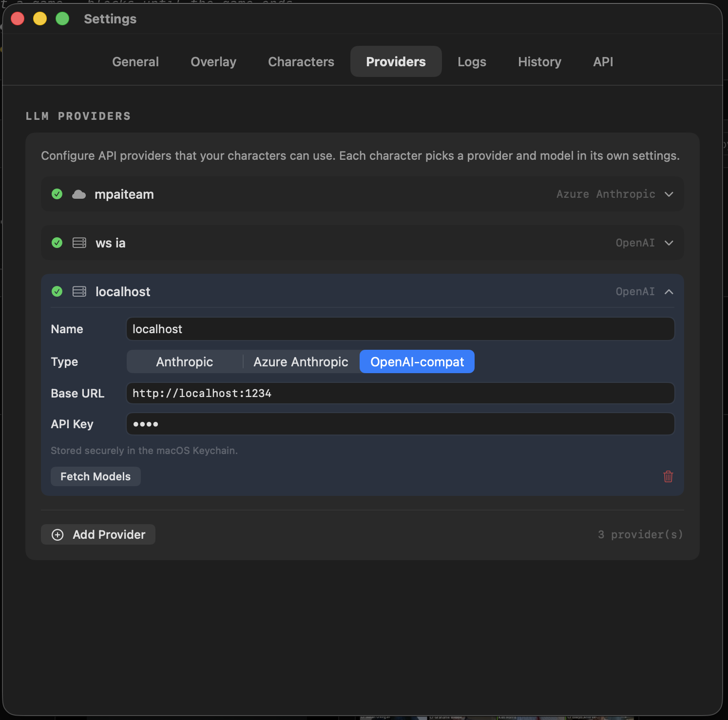Click the green status check next to localhost
Viewport: 728px width, 720px height.
pyautogui.click(x=57, y=291)
